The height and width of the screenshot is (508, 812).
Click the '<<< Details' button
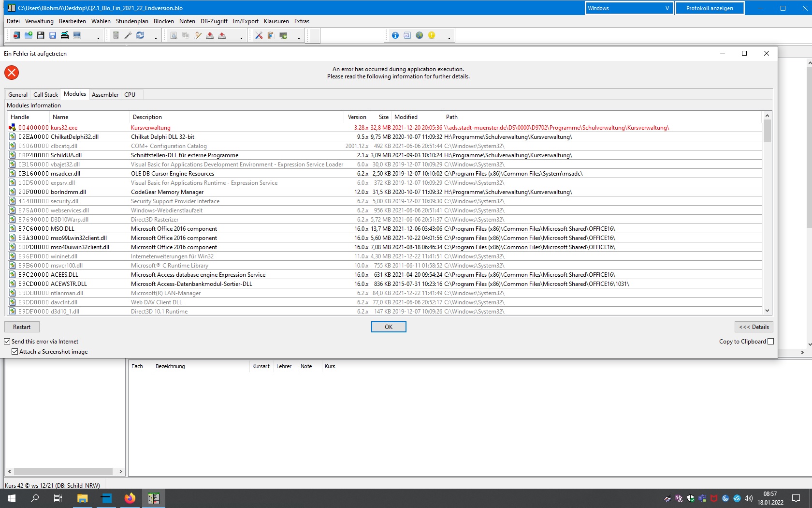754,327
